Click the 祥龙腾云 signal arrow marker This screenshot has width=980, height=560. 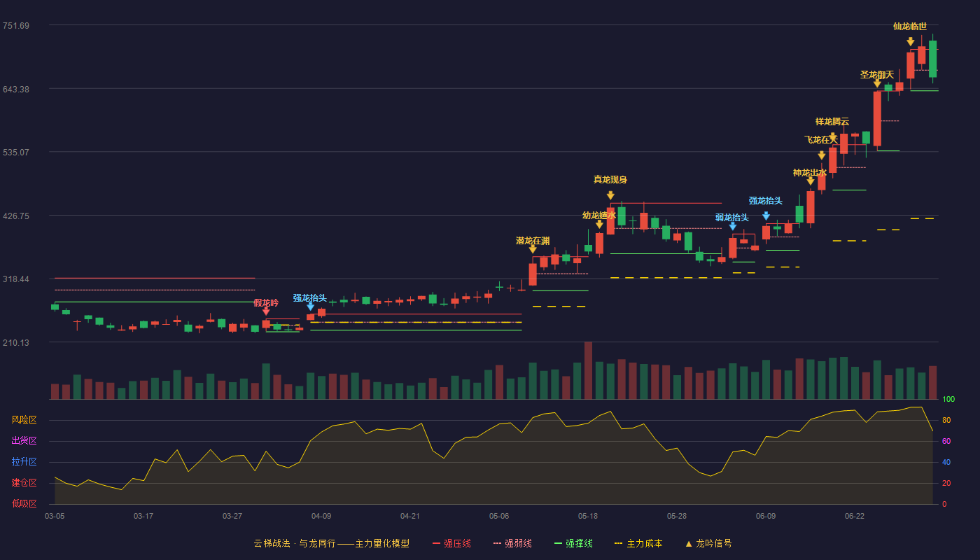pyautogui.click(x=832, y=137)
